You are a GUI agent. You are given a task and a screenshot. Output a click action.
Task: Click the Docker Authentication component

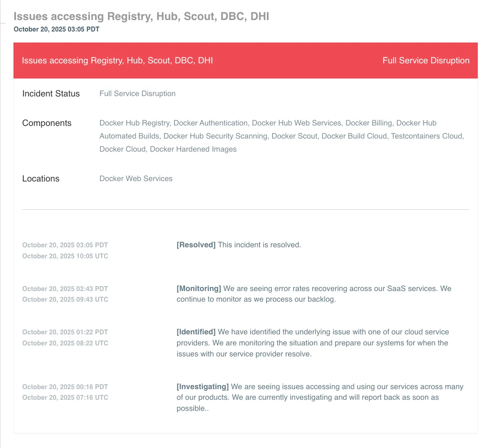210,123
